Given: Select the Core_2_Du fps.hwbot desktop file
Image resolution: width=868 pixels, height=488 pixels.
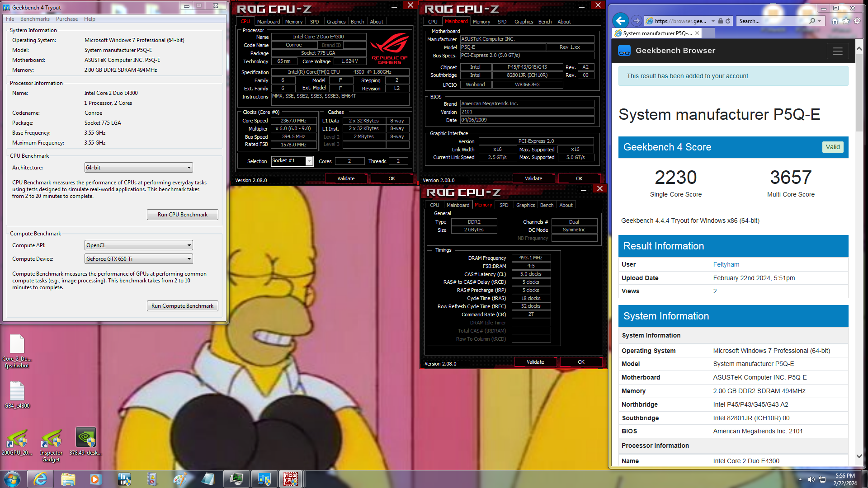Looking at the screenshot, I should coord(17,352).
